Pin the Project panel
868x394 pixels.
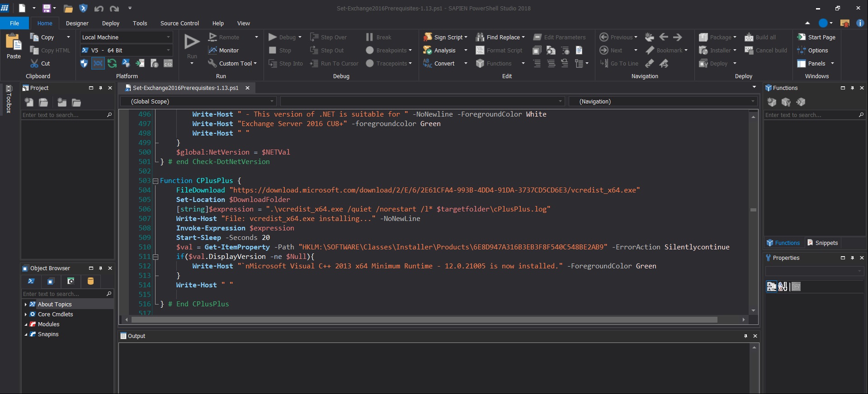(x=100, y=88)
